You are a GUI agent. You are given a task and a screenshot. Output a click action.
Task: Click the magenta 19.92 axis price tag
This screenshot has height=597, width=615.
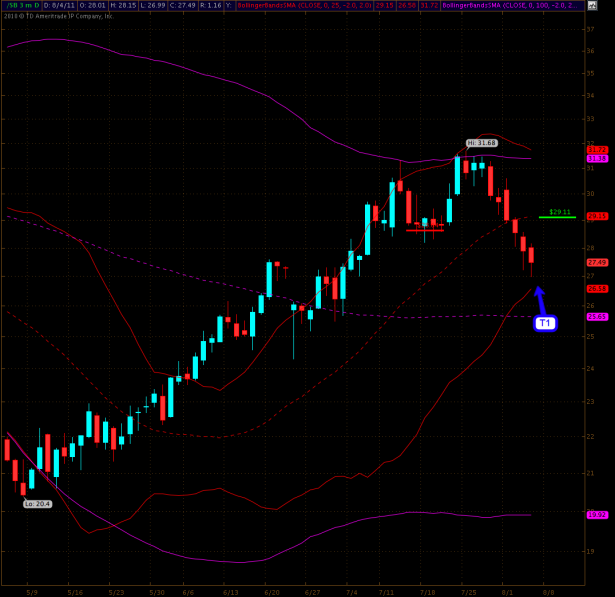click(x=597, y=515)
